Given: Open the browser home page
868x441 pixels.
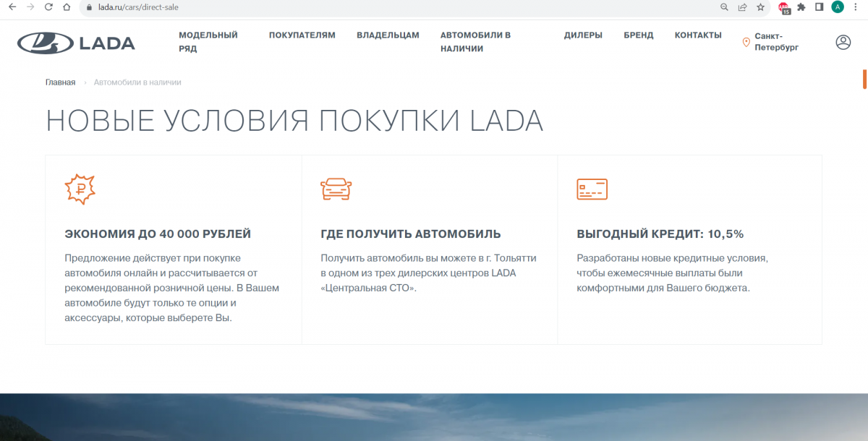Looking at the screenshot, I should (67, 7).
